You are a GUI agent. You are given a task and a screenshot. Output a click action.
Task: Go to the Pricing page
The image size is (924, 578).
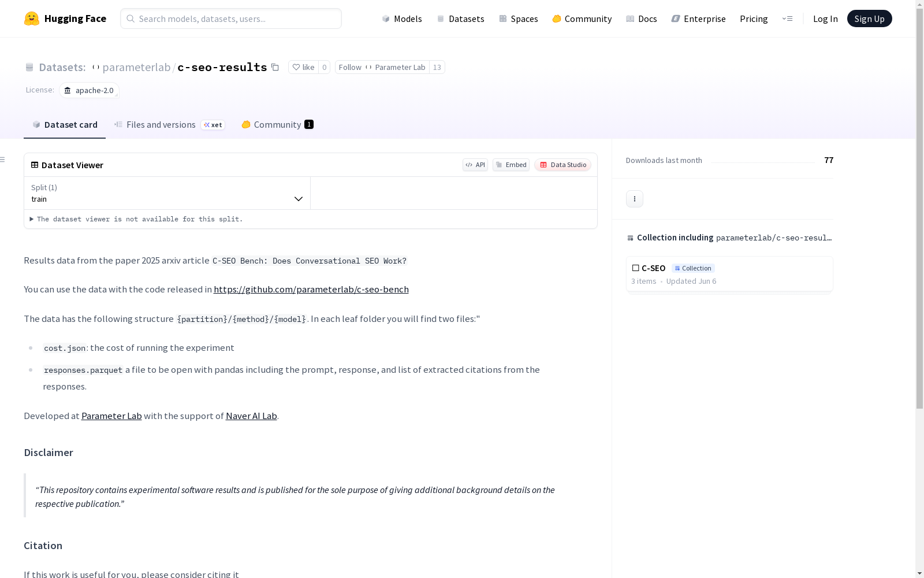coord(754,18)
